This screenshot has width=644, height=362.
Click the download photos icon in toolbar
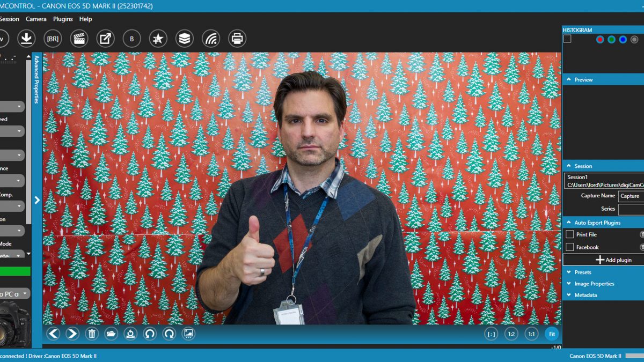(26, 39)
